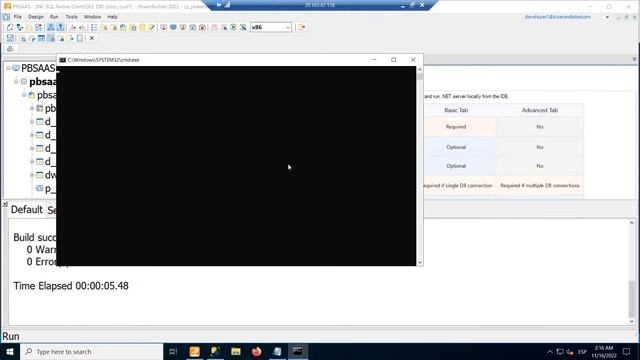Click the Basic Tab column header
Screen dimensions: 640x360
456,110
